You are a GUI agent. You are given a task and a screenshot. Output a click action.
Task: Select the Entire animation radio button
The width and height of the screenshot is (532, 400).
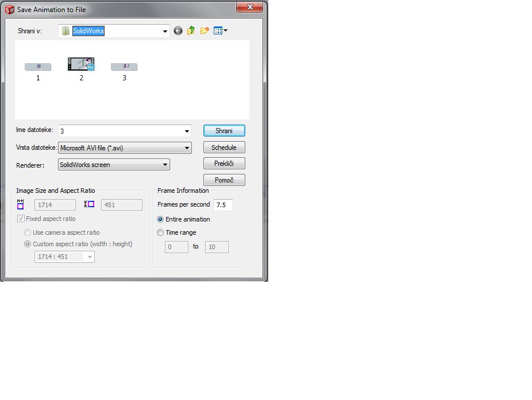(x=160, y=219)
